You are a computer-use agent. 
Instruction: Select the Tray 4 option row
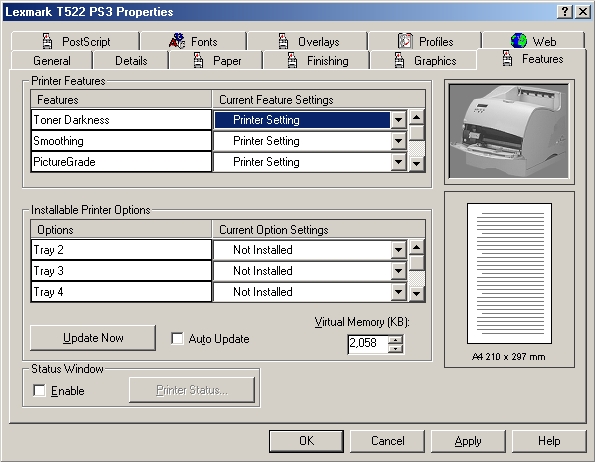tap(121, 292)
